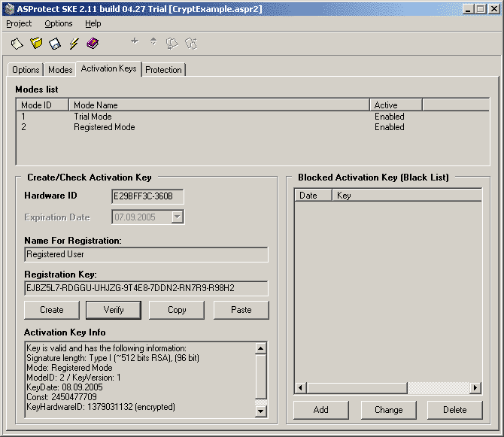The height and width of the screenshot is (437, 504).
Task: Click the last grayed toolbar icon
Action: (x=191, y=44)
